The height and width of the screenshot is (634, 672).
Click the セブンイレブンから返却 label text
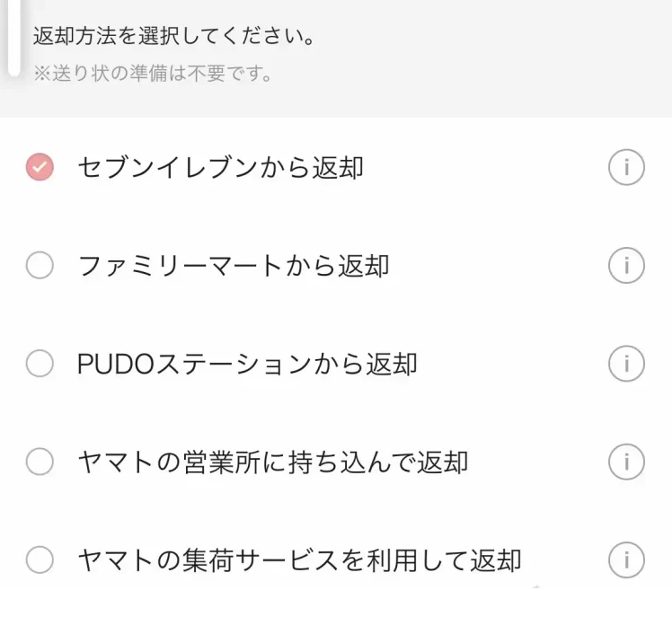pyautogui.click(x=220, y=168)
